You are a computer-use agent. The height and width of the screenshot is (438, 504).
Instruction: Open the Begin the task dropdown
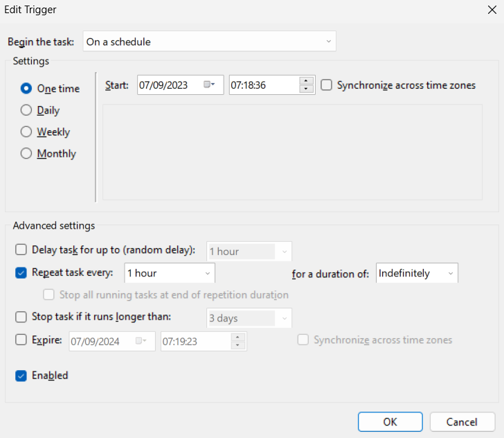[210, 41]
